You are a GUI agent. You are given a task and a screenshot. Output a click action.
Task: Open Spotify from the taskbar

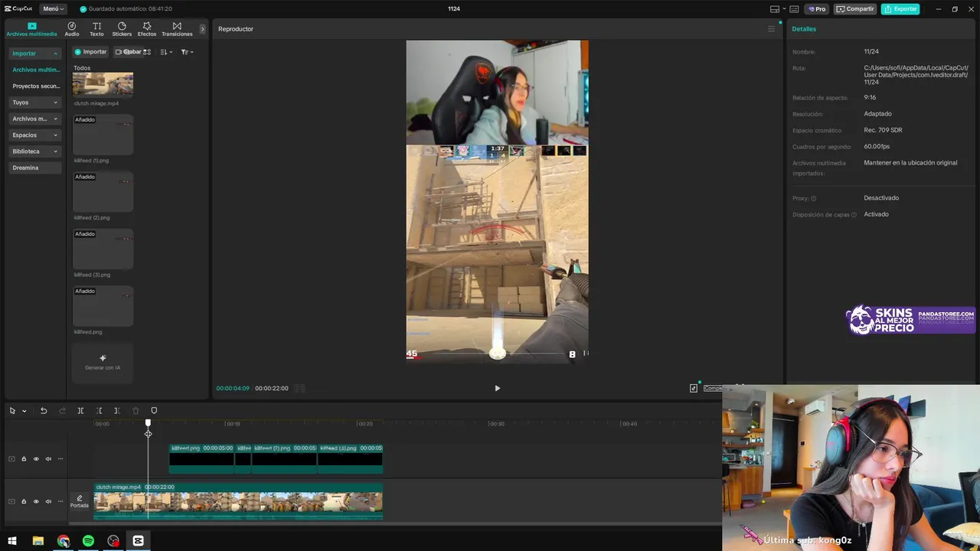point(88,541)
